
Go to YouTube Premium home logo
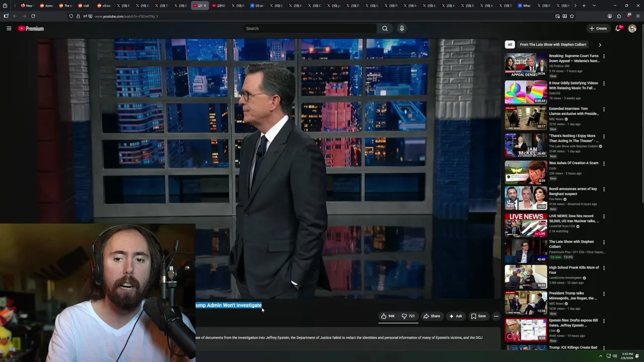pyautogui.click(x=31, y=29)
